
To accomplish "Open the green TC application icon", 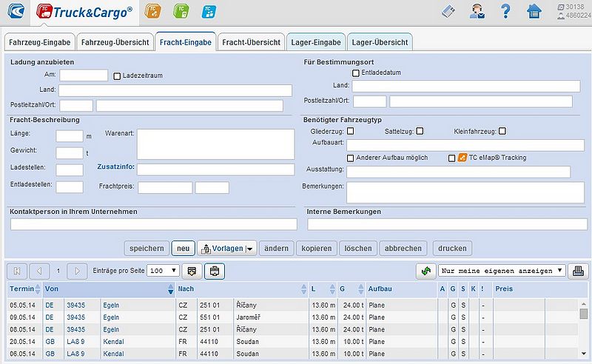I will click(x=181, y=11).
